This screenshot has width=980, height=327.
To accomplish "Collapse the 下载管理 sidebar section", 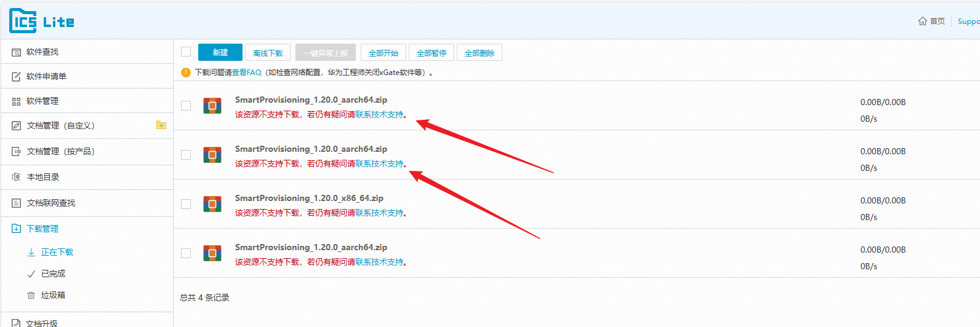I will [x=42, y=229].
